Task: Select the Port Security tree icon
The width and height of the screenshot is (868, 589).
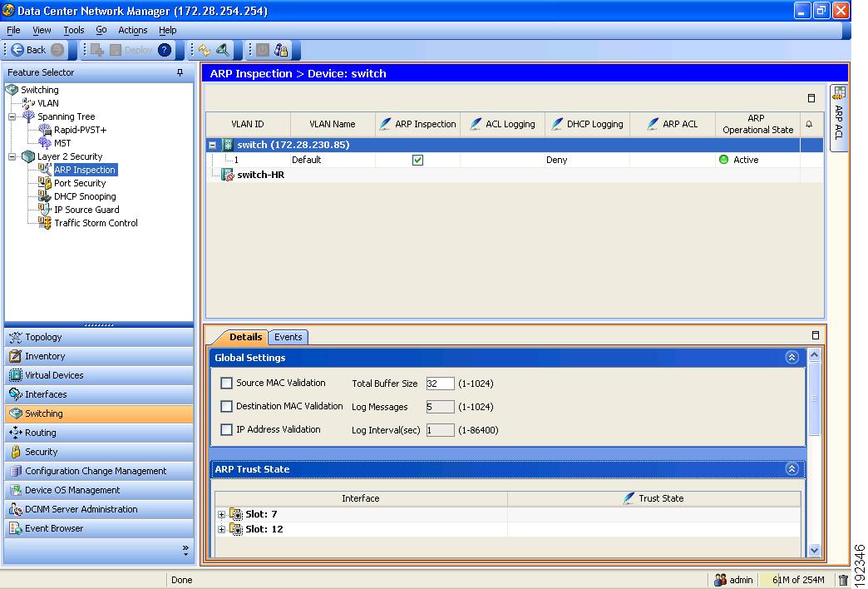Action: click(45, 183)
